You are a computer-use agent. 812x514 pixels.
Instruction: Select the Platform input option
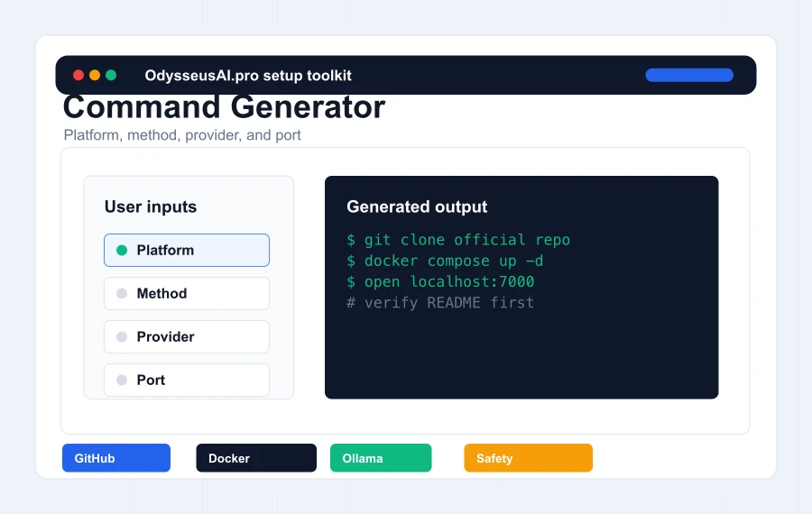pyautogui.click(x=187, y=250)
